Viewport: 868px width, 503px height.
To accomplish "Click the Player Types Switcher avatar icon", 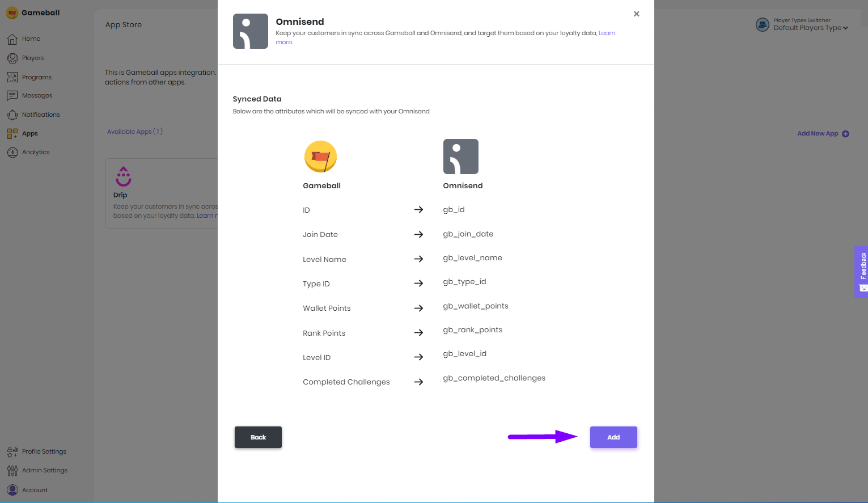I will (x=763, y=24).
